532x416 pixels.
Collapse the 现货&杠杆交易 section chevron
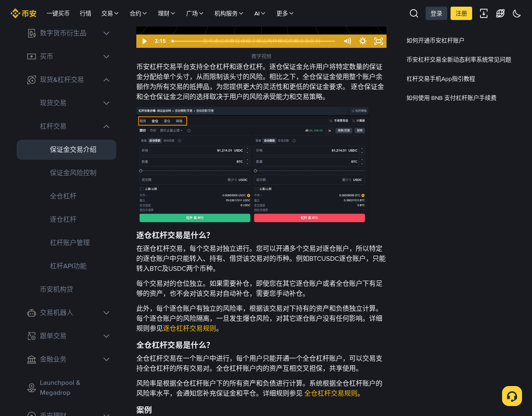(106, 80)
